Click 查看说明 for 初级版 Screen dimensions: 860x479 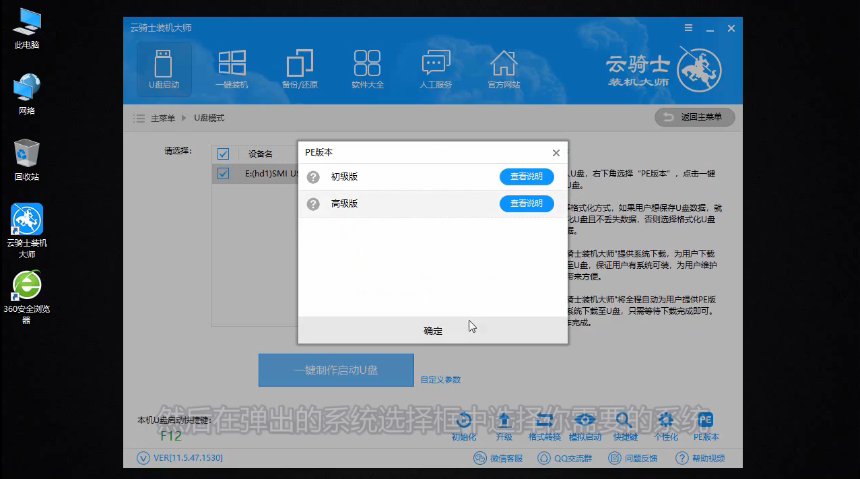(x=527, y=177)
